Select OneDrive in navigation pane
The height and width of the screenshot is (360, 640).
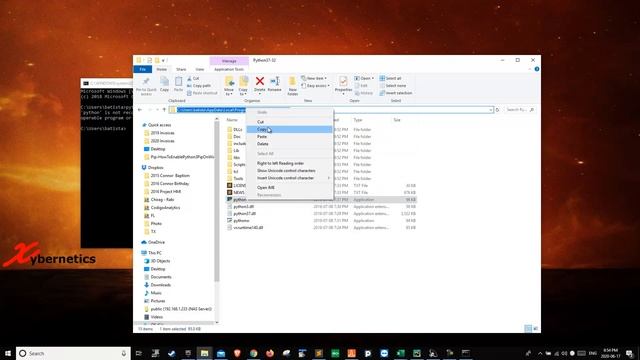click(x=156, y=242)
